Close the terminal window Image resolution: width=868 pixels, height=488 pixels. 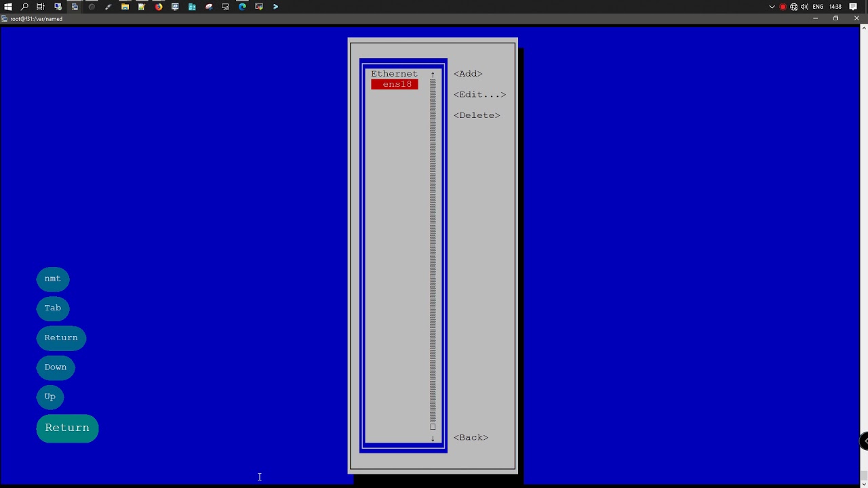coord(856,18)
